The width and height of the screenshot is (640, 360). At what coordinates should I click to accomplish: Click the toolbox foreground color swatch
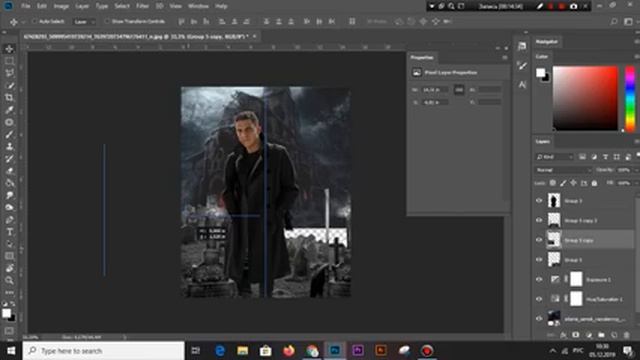(x=6, y=313)
